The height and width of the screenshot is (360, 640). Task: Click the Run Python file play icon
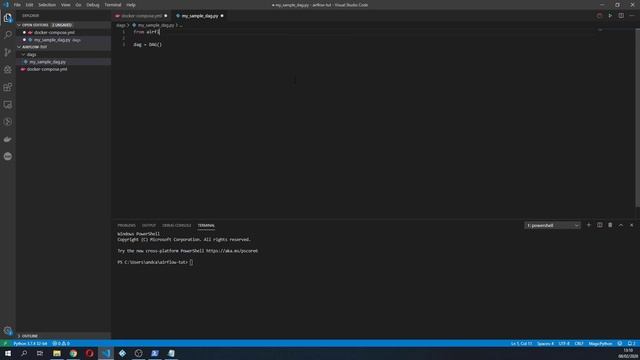[x=610, y=16]
